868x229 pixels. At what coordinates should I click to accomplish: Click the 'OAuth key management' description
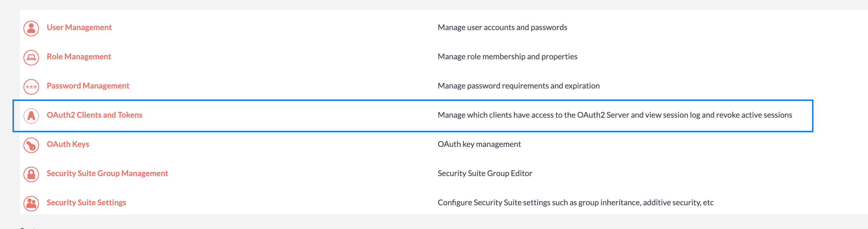[479, 144]
